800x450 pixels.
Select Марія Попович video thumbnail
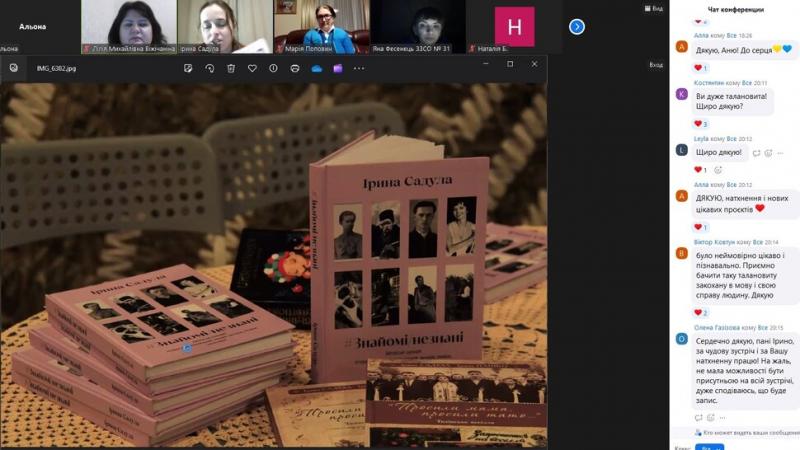coord(321,27)
